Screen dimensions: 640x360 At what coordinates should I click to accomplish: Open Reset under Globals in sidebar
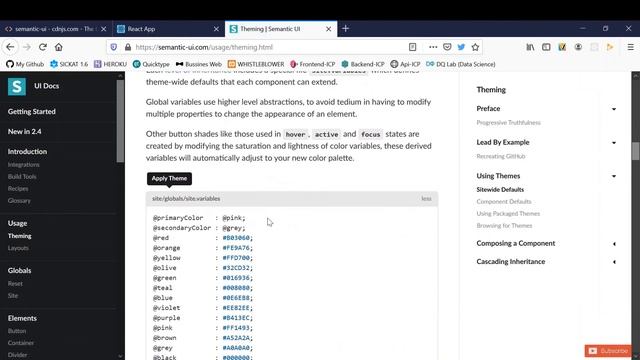(15, 284)
